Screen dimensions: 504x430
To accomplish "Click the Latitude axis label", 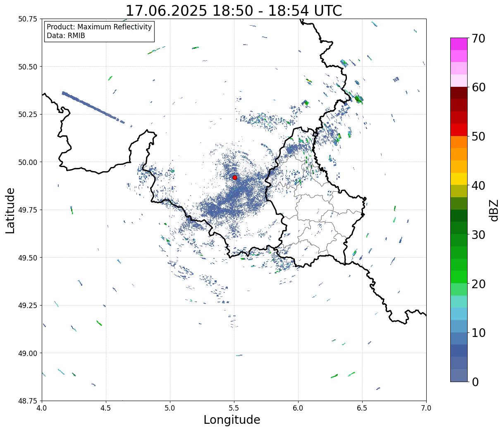I will coord(10,210).
